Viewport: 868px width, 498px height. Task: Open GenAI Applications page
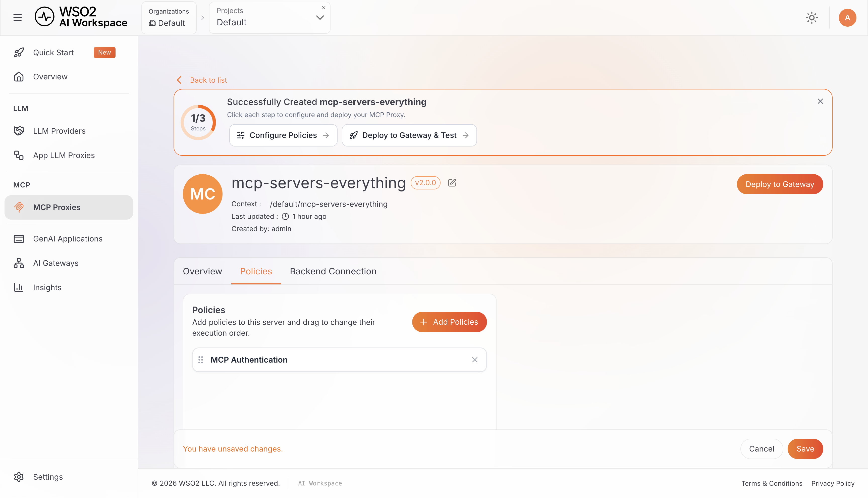click(69, 239)
